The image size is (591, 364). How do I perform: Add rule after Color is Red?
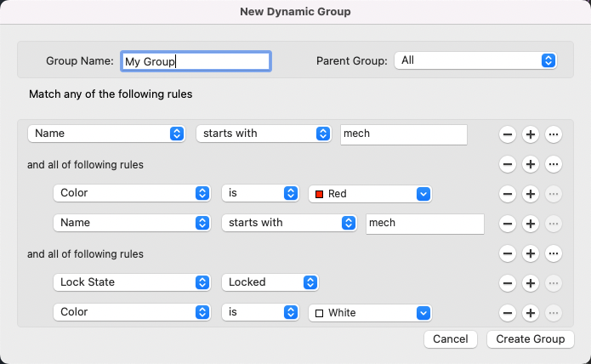[x=530, y=194]
